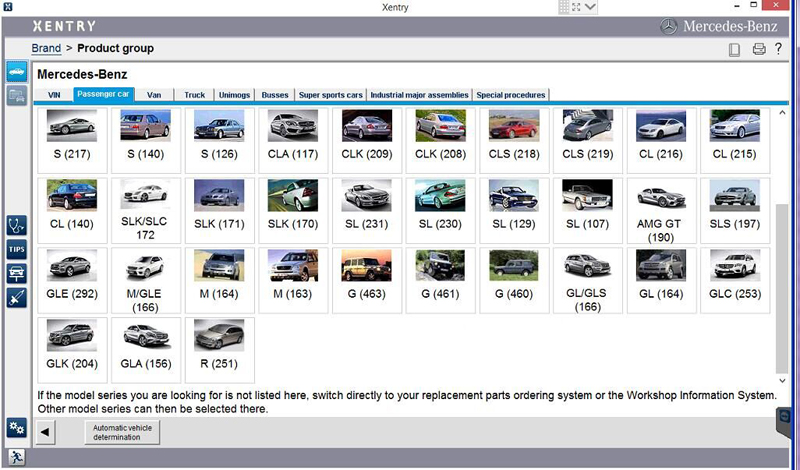Open the diagnosis stethoscope icon
Screen dimensions: 800x470
pos(16,226)
